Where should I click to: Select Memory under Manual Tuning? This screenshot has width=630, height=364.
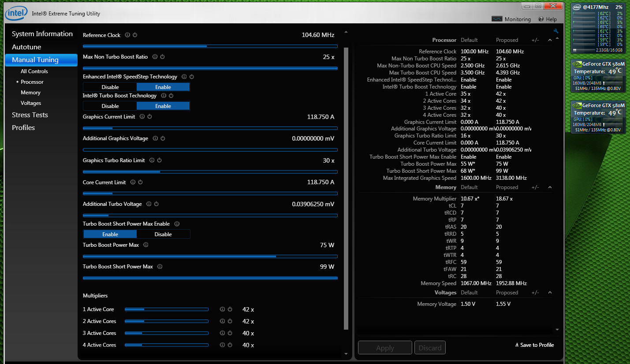pos(30,93)
